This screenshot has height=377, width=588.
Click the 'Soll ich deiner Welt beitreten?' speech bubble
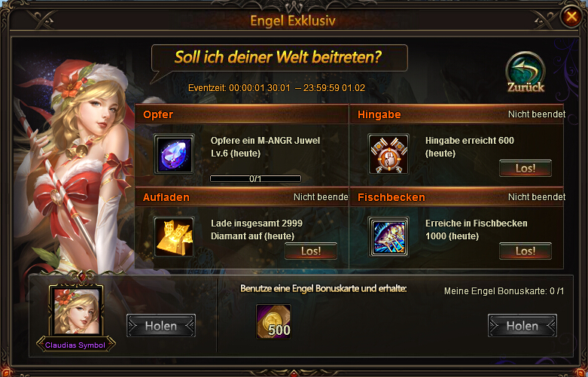[x=279, y=58]
